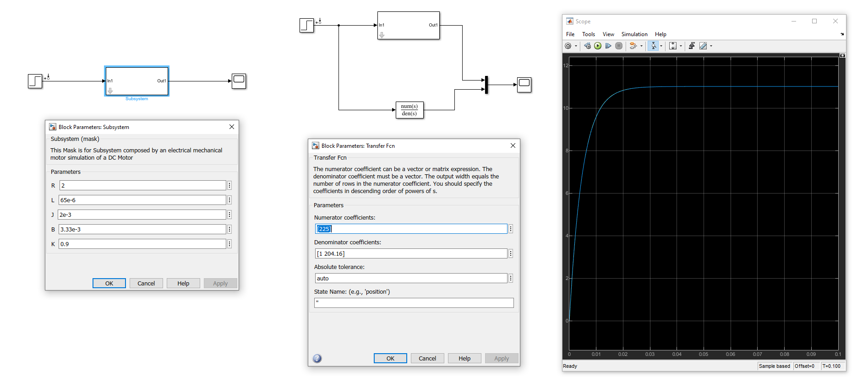Toggle the Zoom Y-axis tool in Scope
The image size is (868, 382).
tap(654, 46)
